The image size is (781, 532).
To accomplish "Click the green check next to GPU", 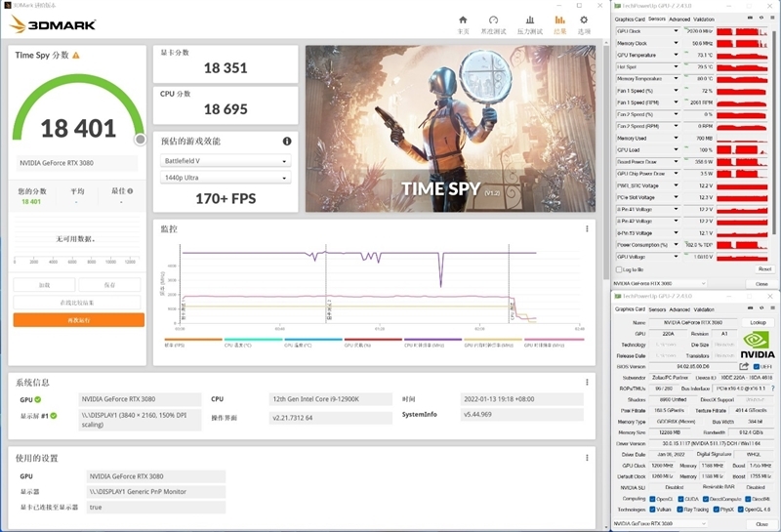I will pos(38,399).
